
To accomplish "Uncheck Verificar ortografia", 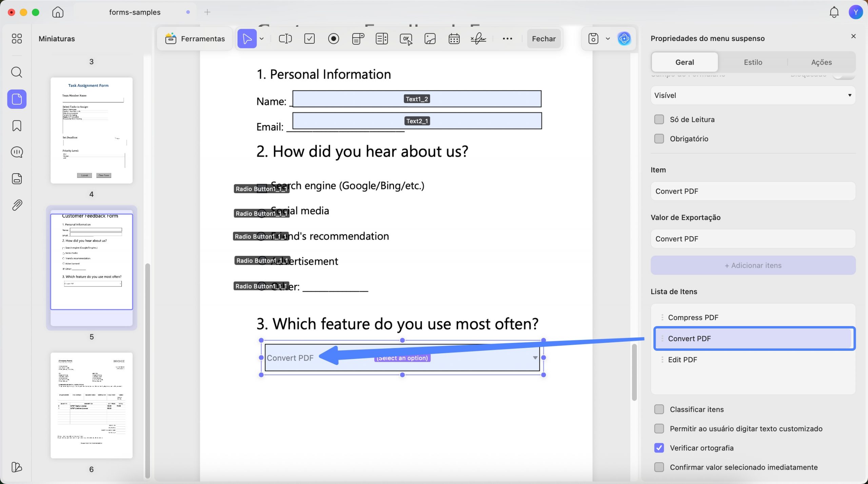I will [x=659, y=448].
